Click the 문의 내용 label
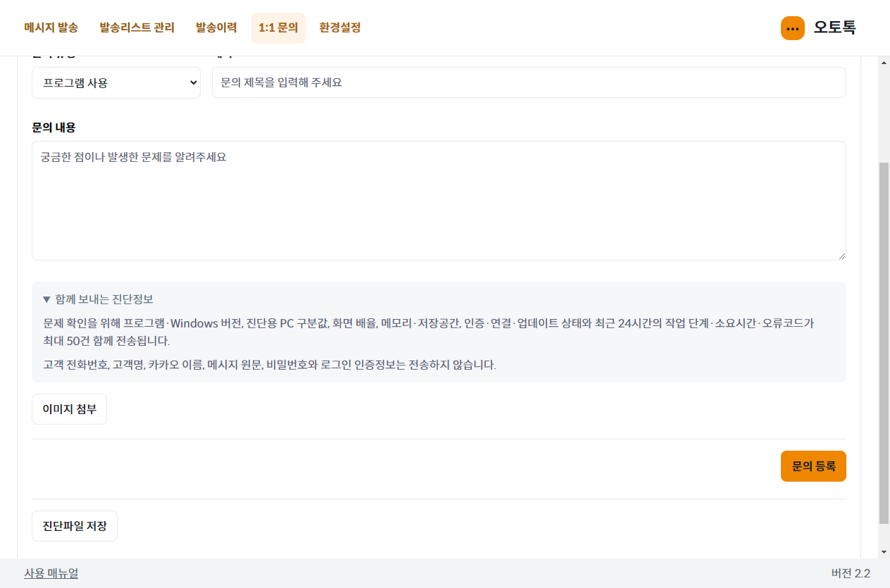Viewport: 890px width, 588px height. pos(54,127)
